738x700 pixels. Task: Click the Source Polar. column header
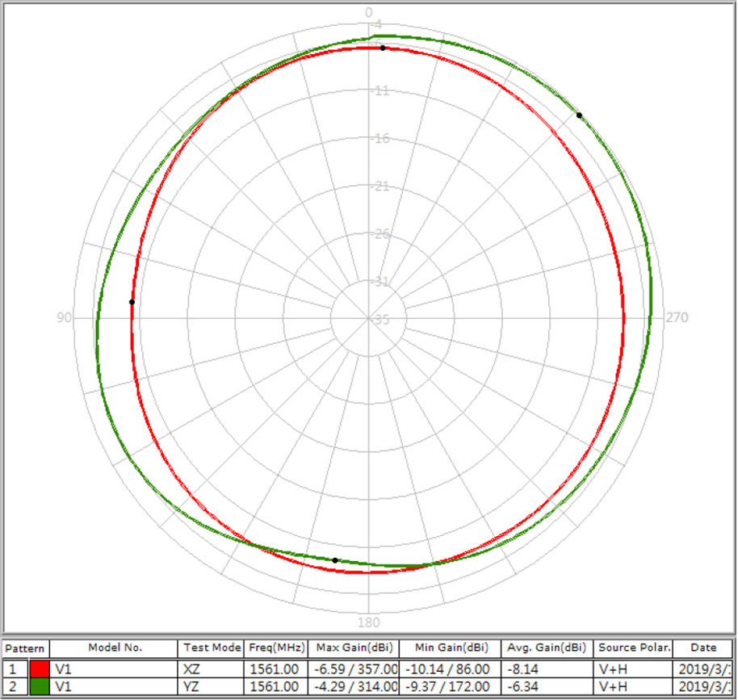[x=635, y=648]
